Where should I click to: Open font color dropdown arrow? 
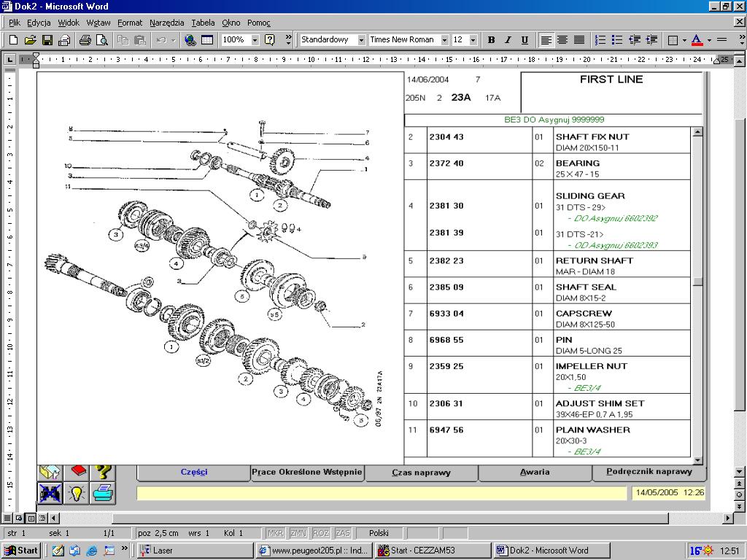click(708, 40)
